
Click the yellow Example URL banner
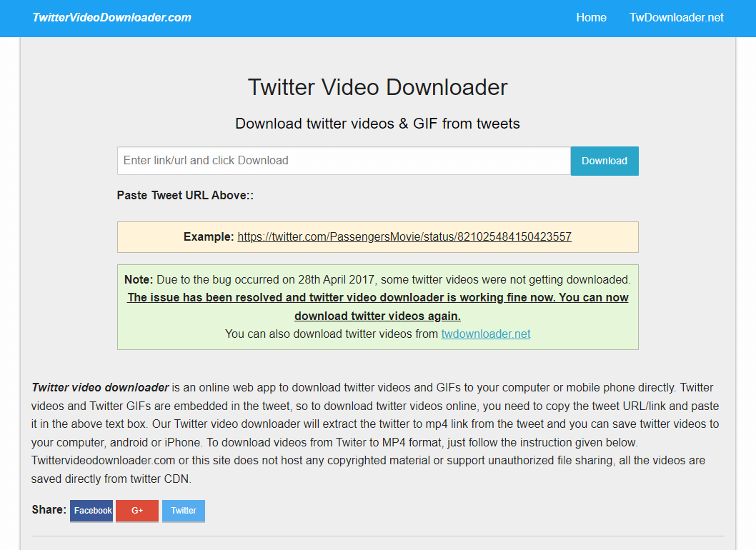click(377, 236)
